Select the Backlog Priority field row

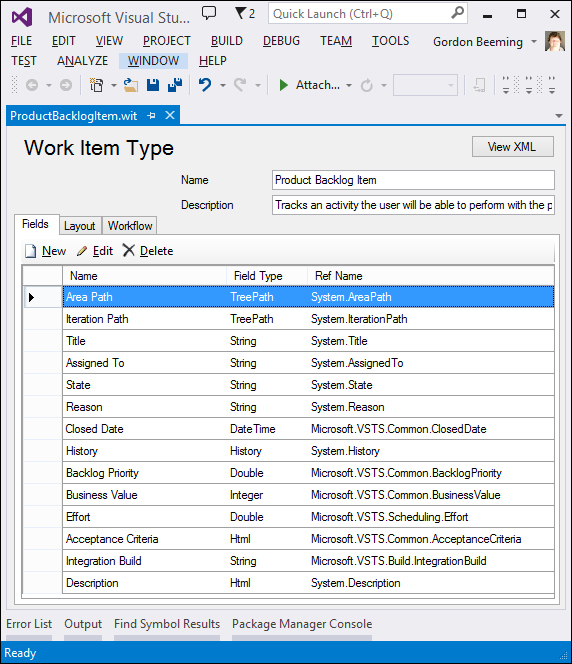point(308,473)
